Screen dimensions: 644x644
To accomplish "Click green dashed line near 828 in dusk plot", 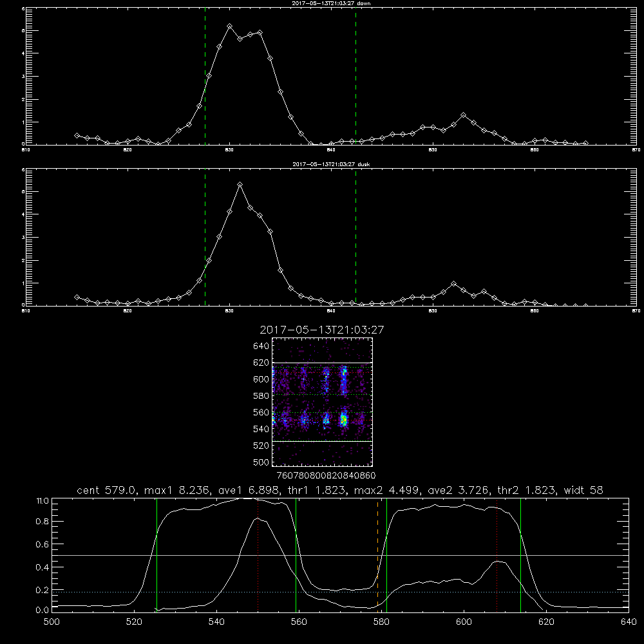I will tap(205, 238).
